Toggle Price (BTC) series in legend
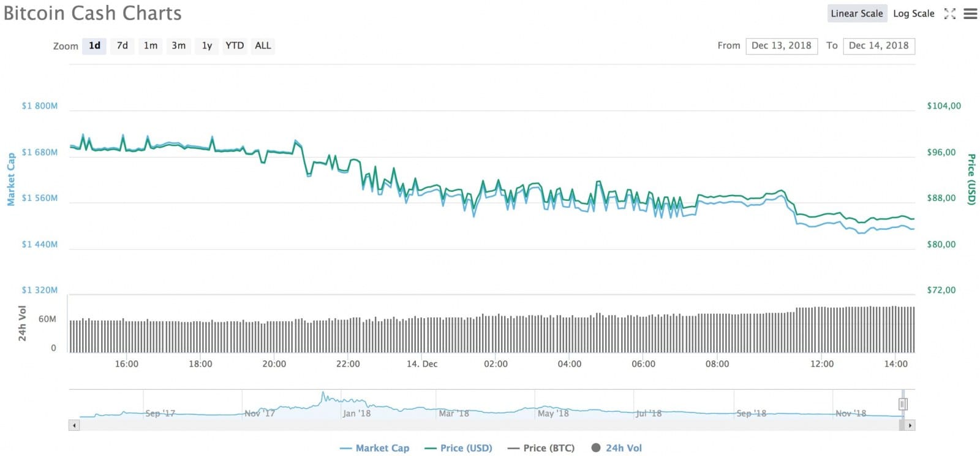 point(541,448)
